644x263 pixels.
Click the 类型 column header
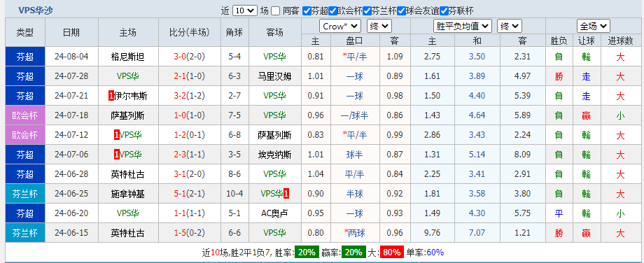25,32
